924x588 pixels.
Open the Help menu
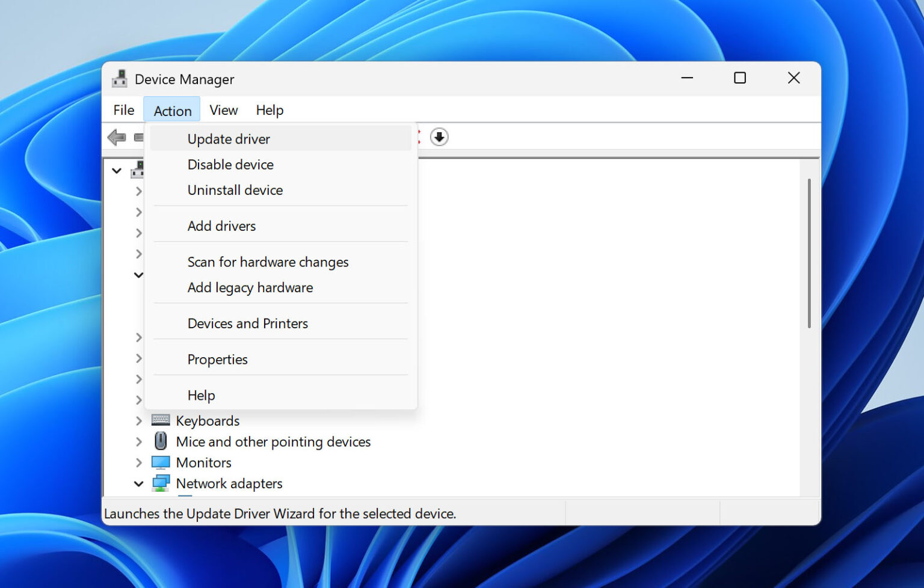269,109
